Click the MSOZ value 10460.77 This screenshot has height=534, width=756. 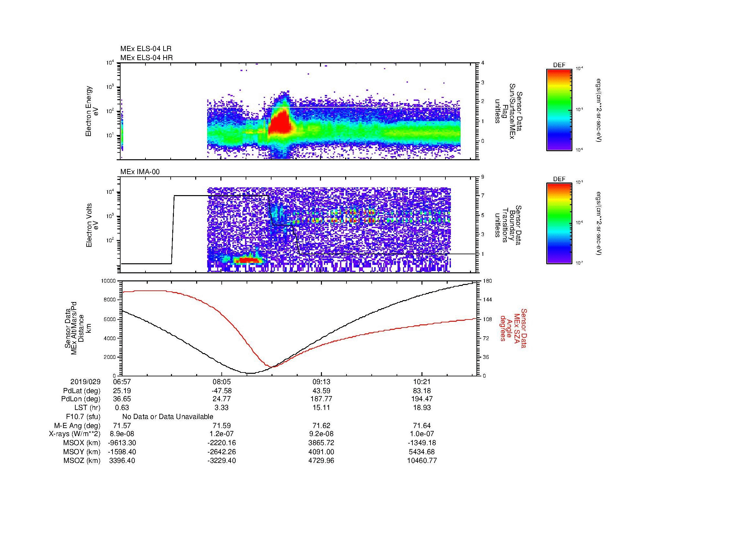click(422, 461)
